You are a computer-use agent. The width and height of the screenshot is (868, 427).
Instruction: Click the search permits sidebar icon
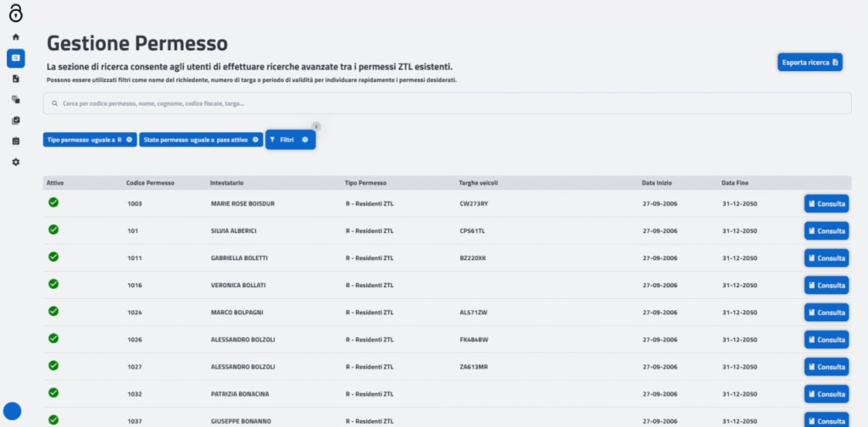(x=15, y=58)
